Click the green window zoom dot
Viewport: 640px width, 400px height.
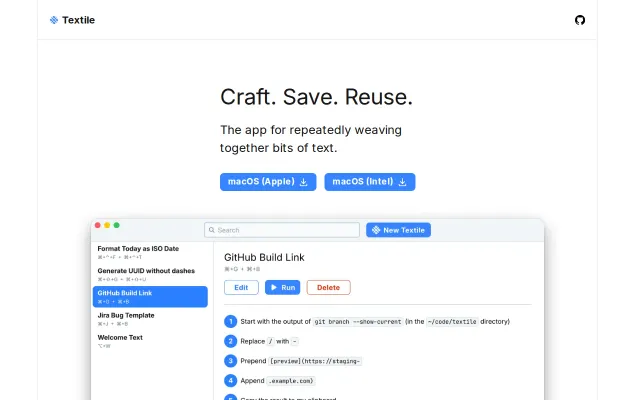pyautogui.click(x=116, y=225)
